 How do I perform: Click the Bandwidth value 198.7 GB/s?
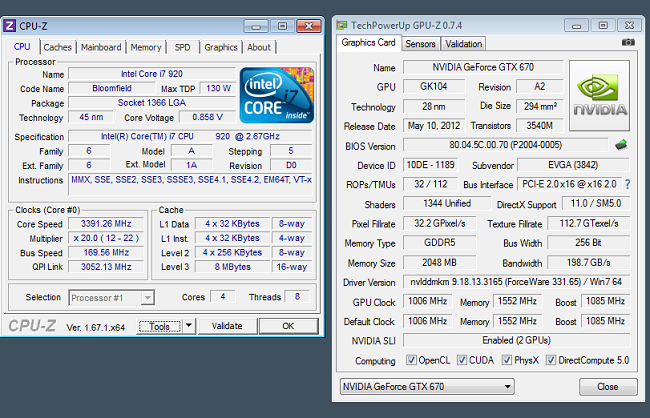[x=589, y=262]
